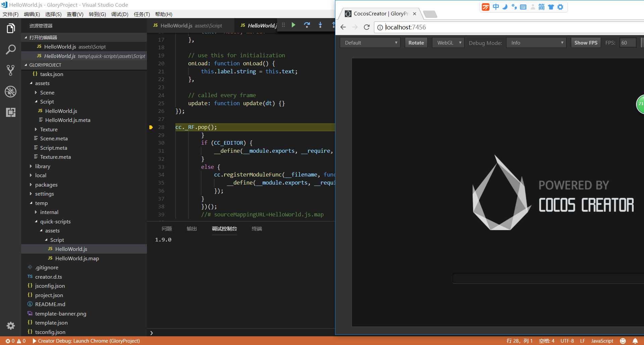The image size is (644, 345).
Task: Toggle Chinese input mode in IME bar
Action: [496, 7]
